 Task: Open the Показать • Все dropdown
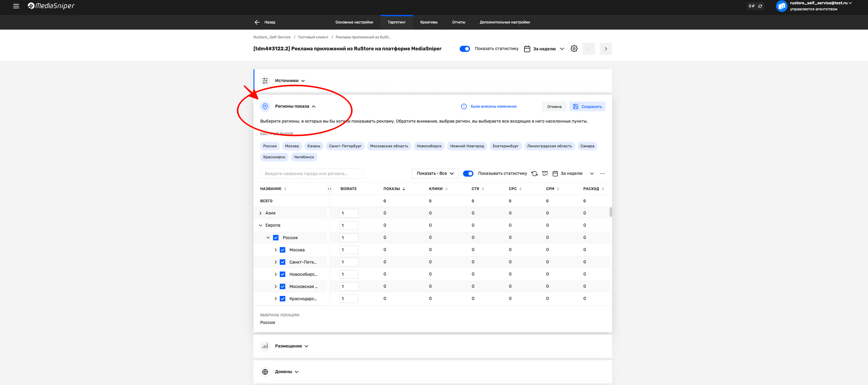435,174
